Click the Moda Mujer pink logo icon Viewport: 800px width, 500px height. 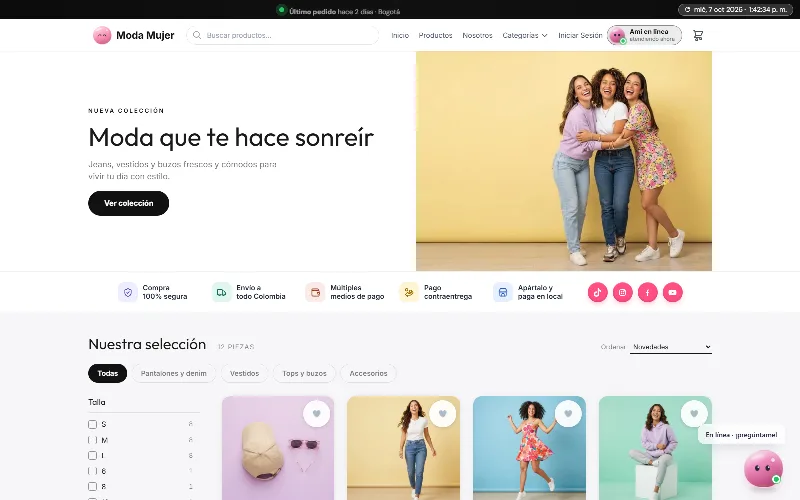(102, 35)
